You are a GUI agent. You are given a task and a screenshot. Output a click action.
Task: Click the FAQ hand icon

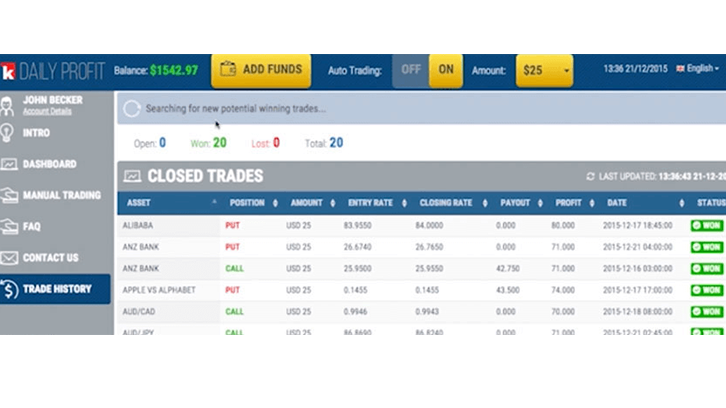point(9,226)
